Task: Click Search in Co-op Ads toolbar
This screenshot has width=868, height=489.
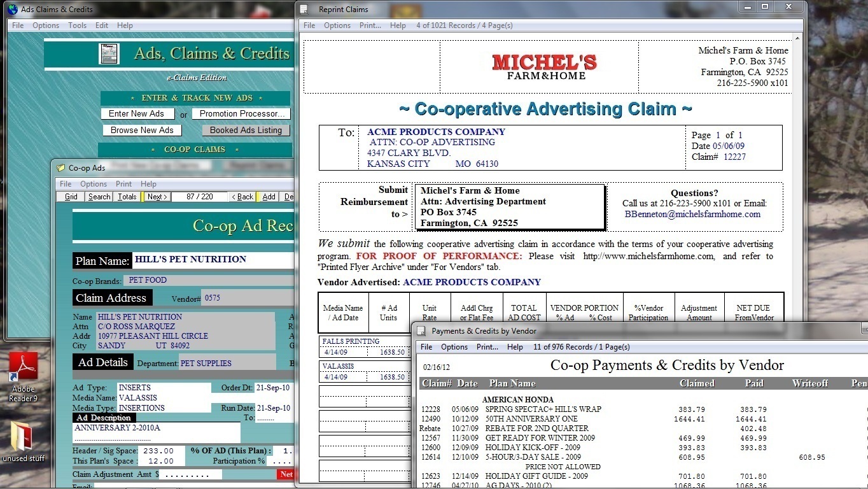Action: (x=99, y=197)
